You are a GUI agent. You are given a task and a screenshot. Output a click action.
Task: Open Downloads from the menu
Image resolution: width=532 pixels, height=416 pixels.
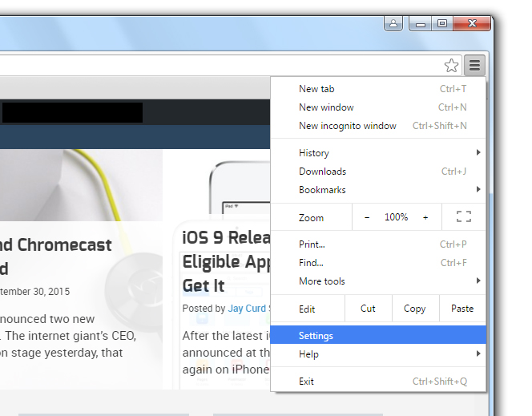(322, 172)
